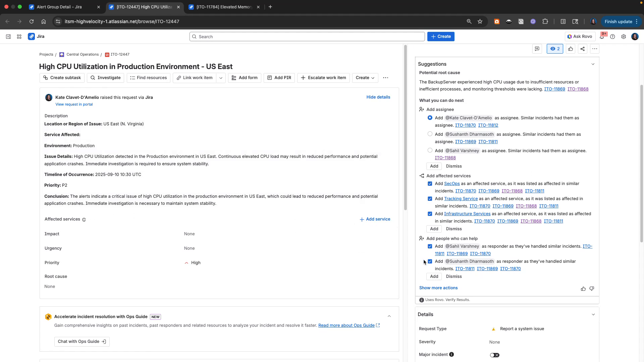Viewport: 644px width, 362px height.
Task: Click the Jira logo in the sidebar
Action: (x=32, y=37)
